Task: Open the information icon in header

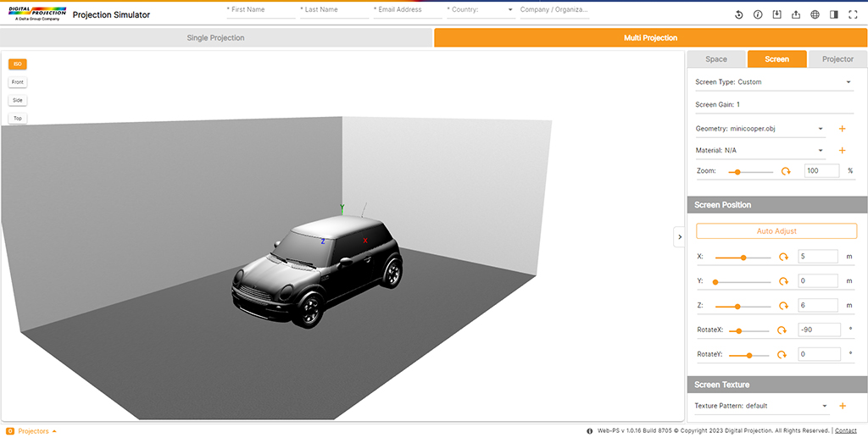Action: (758, 14)
